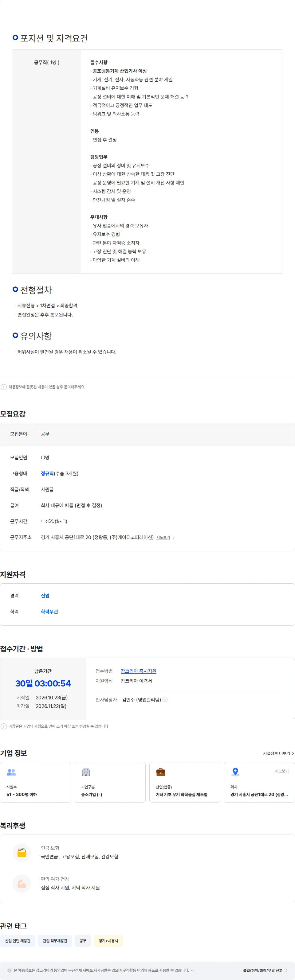Click 서류전형 > 1차면접 > 최종합격 line
The width and height of the screenshot is (295, 980).
click(x=48, y=305)
